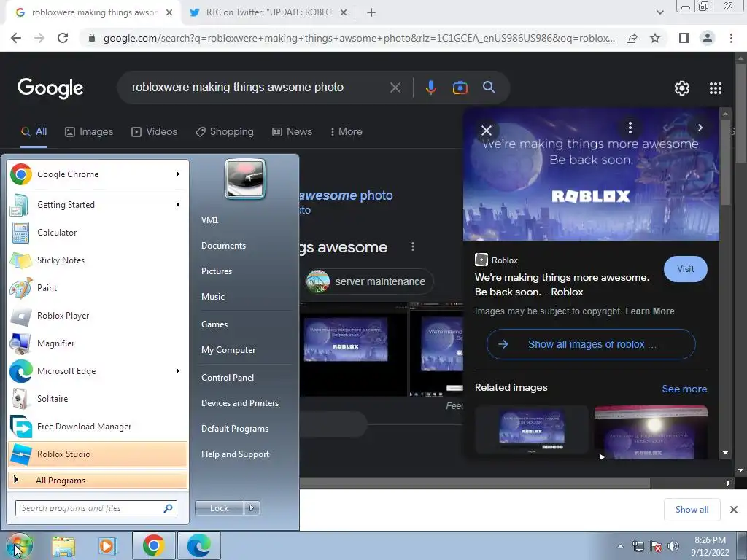The width and height of the screenshot is (747, 560).
Task: Click Show all images of roblox
Action: tap(591, 344)
